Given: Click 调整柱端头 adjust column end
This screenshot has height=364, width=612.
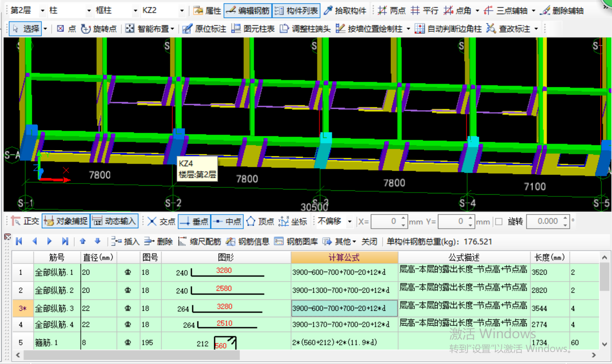Looking at the screenshot, I should tap(305, 29).
